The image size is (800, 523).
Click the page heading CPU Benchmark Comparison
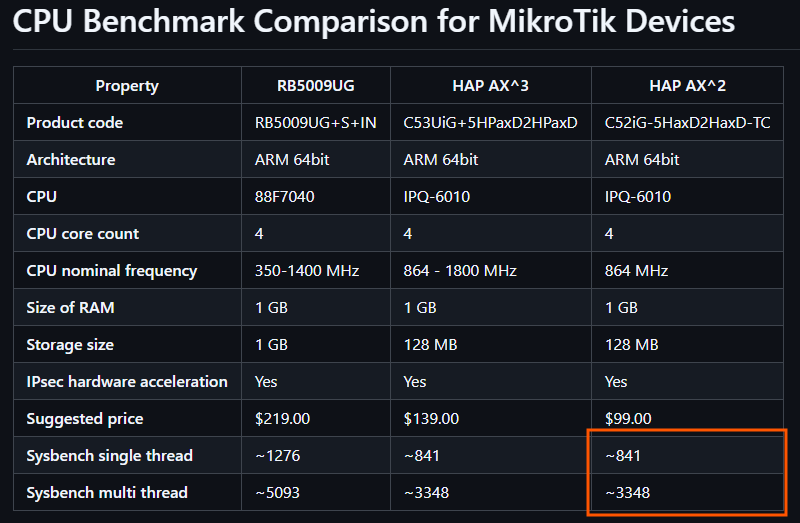pyautogui.click(x=373, y=21)
